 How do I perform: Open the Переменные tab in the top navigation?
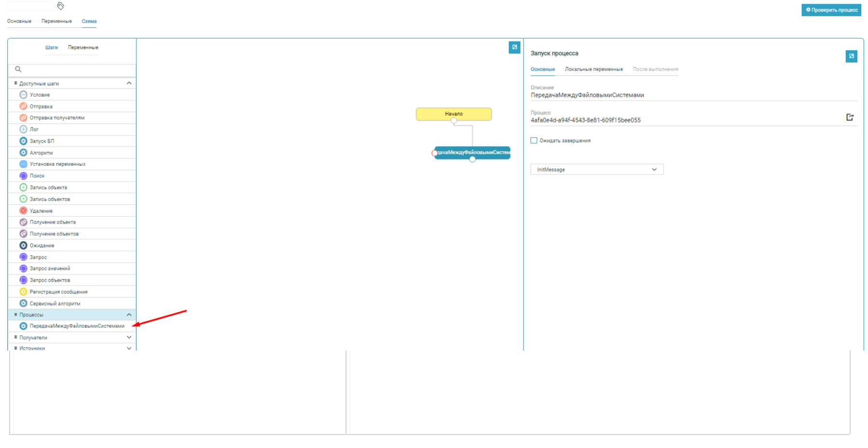pyautogui.click(x=56, y=21)
